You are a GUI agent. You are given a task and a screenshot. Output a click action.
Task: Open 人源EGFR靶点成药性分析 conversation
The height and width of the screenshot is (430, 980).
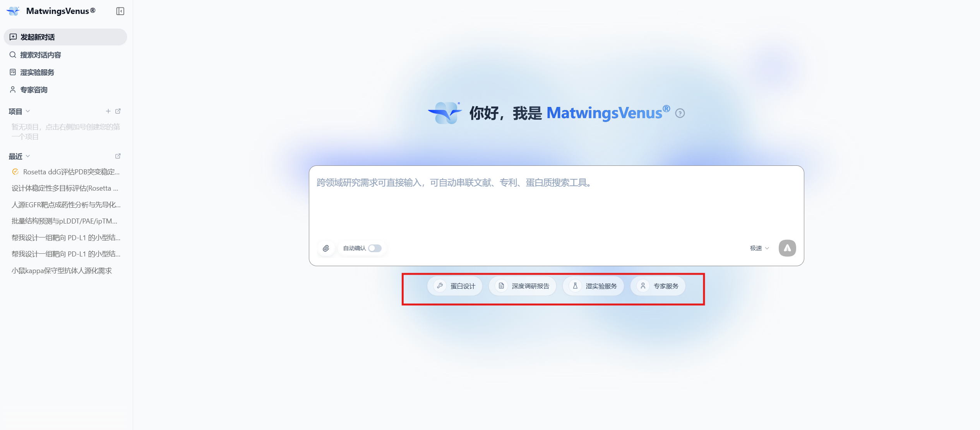[65, 205]
